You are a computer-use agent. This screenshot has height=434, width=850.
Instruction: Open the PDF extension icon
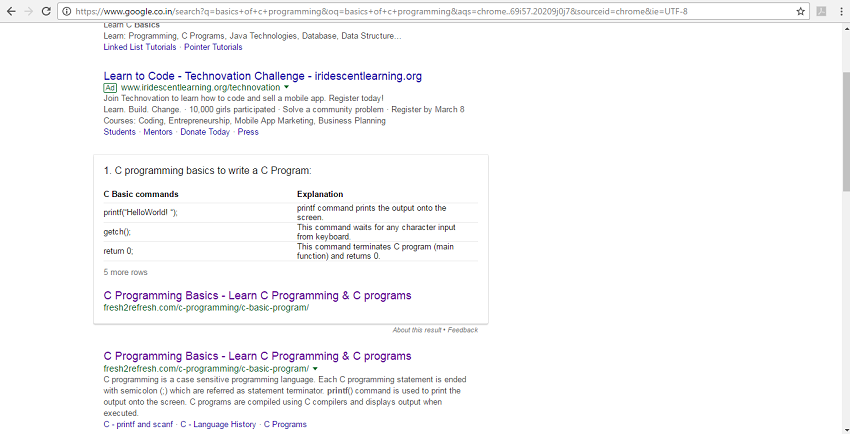click(821, 11)
